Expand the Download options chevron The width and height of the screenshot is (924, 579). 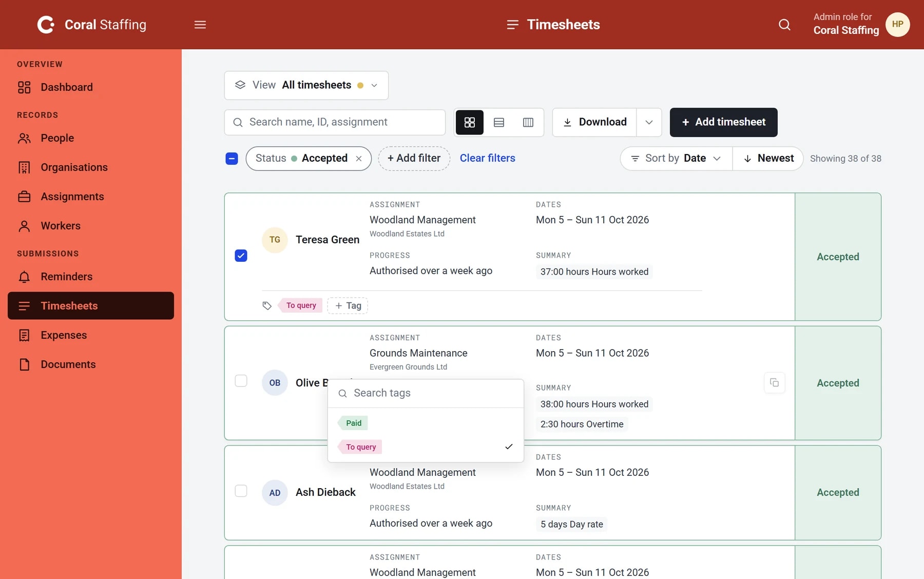coord(649,122)
